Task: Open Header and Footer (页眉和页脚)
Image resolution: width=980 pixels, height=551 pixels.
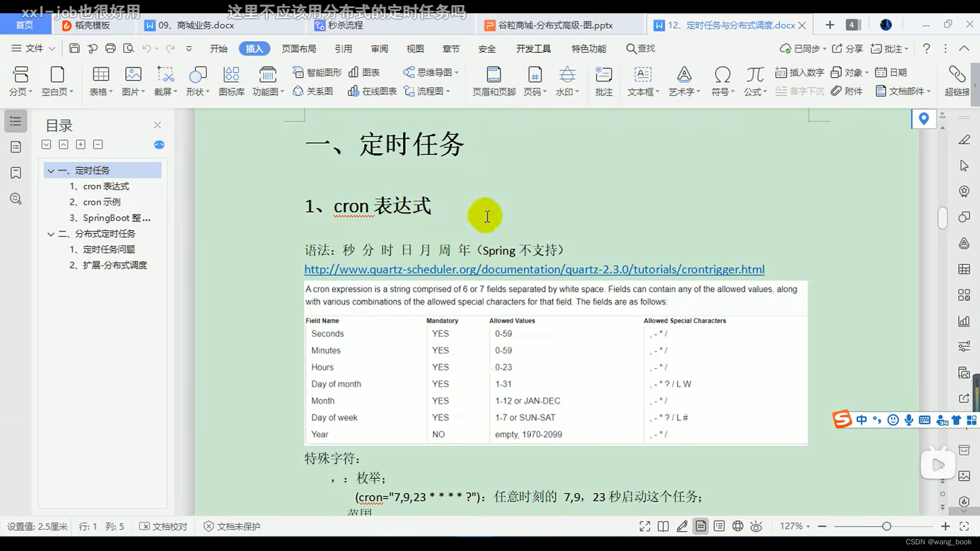Action: pyautogui.click(x=494, y=81)
